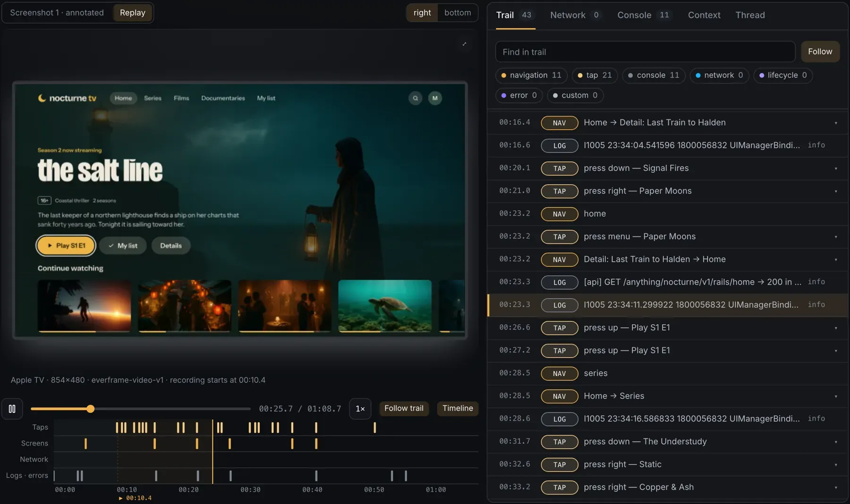Click the Details button in preview
Viewport: 850px width, 504px height.
[x=171, y=245]
